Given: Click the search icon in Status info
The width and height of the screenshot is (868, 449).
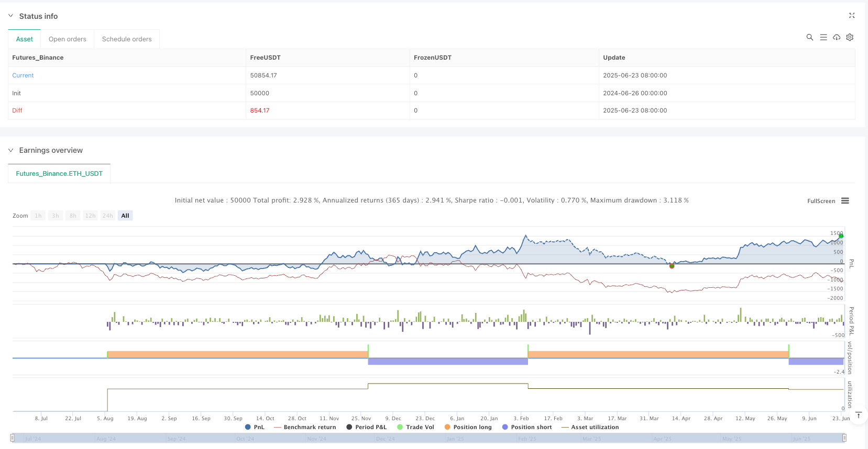Looking at the screenshot, I should click(x=809, y=37).
